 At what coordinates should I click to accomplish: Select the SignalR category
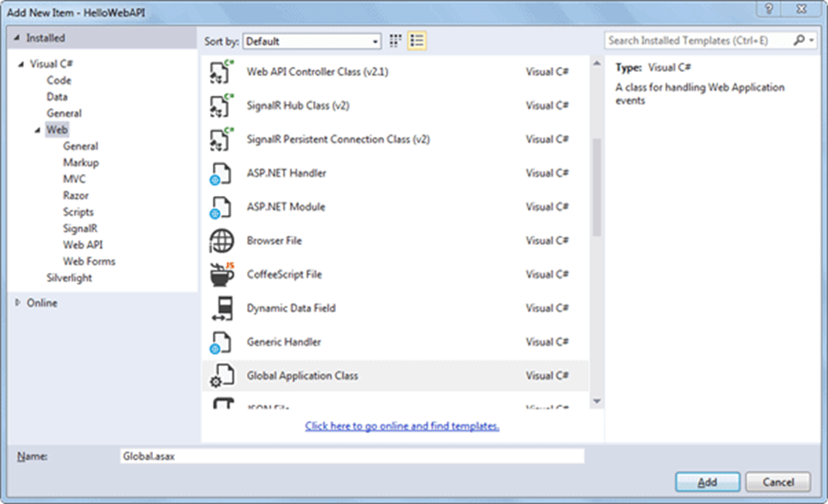tap(80, 229)
